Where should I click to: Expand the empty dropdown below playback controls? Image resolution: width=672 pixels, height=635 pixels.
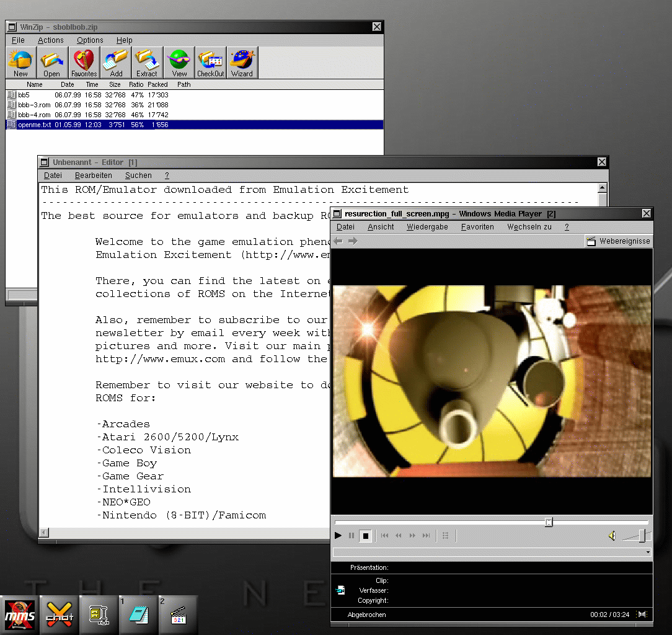pyautogui.click(x=648, y=552)
